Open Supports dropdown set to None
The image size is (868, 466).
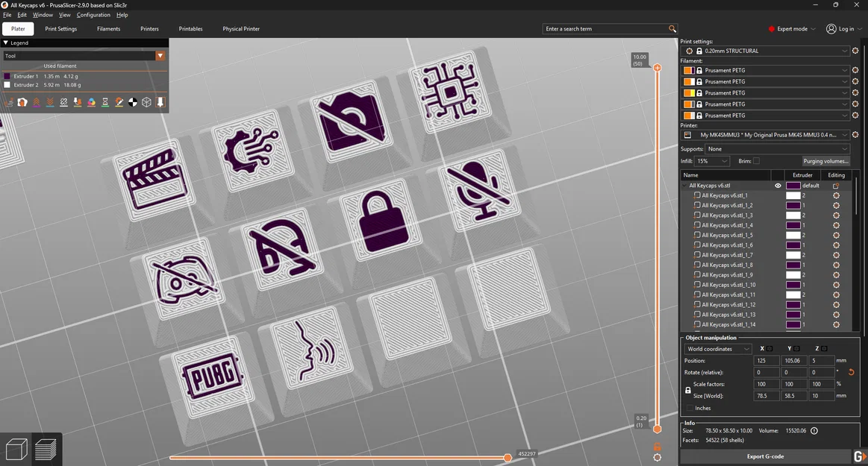tap(777, 148)
